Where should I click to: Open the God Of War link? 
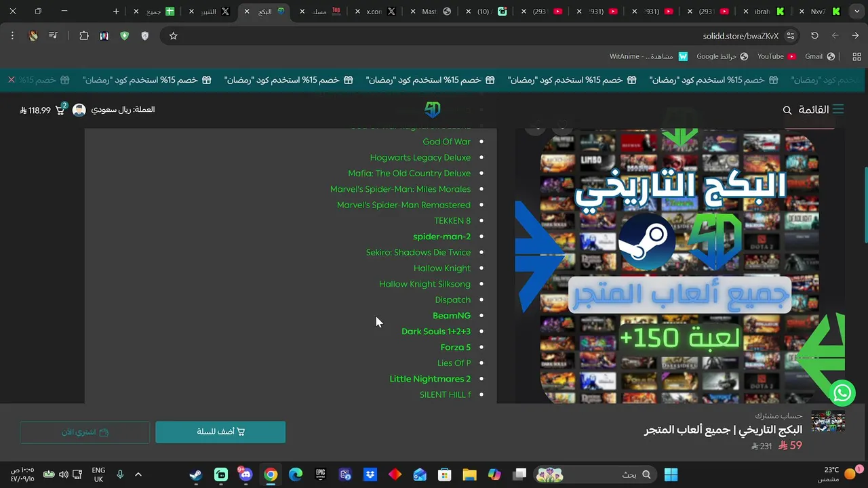pos(446,142)
